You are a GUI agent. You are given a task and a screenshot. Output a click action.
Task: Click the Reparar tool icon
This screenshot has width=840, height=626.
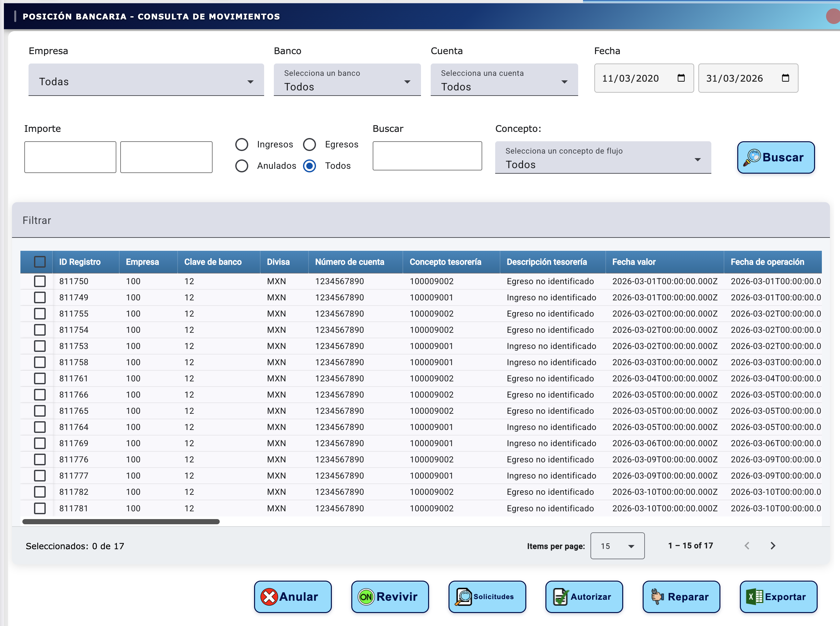point(657,597)
